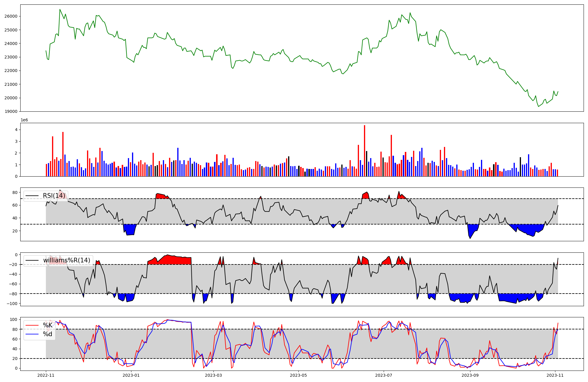The height and width of the screenshot is (382, 588).
Task: Select the 2023-11 x-axis date label
Action: [x=555, y=375]
